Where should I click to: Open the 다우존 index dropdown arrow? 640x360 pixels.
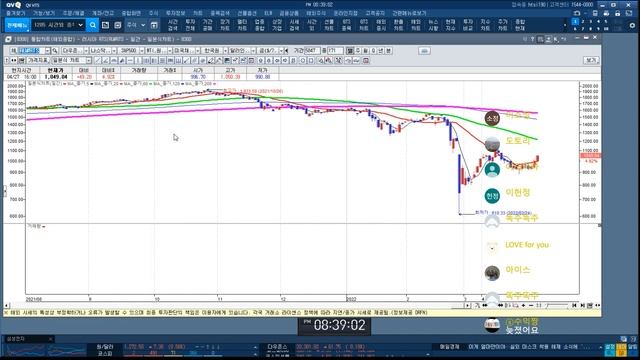coord(86,51)
